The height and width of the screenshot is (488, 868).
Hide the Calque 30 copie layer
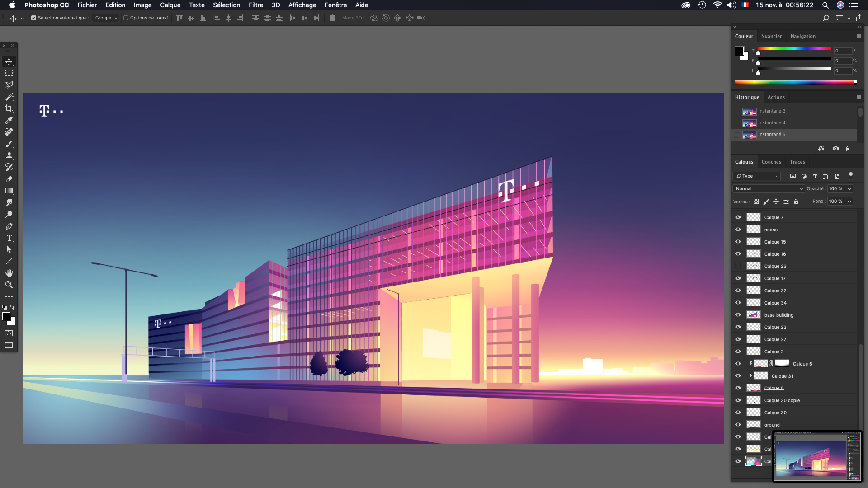(738, 400)
